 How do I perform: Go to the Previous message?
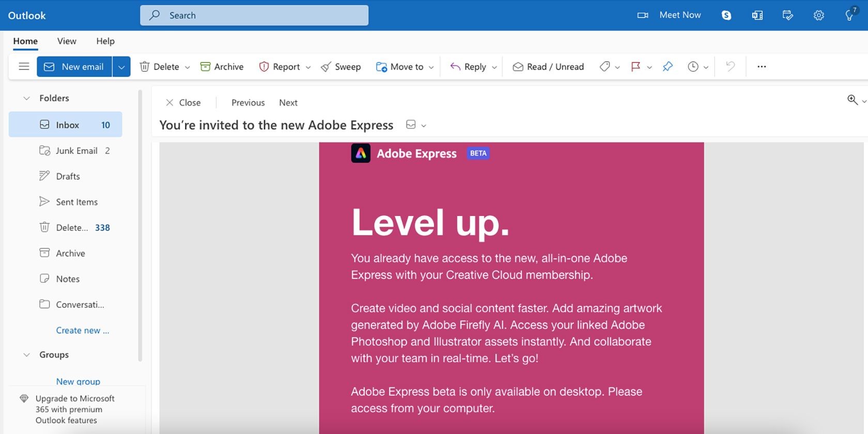click(x=248, y=103)
